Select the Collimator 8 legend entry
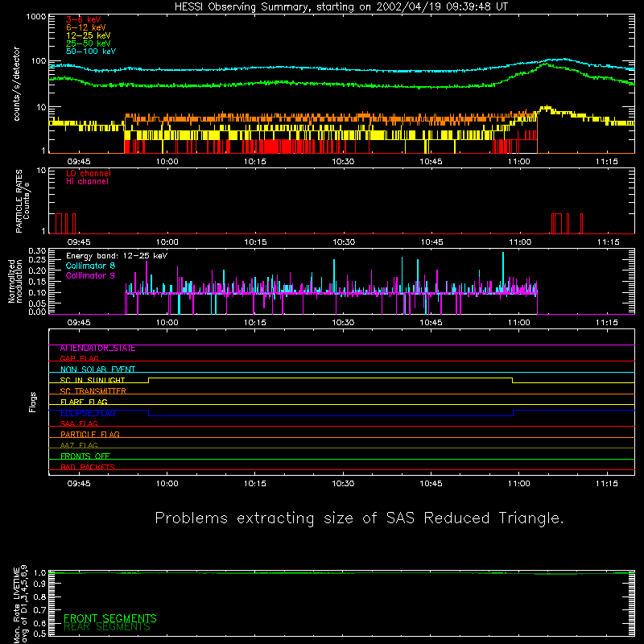 [x=90, y=266]
